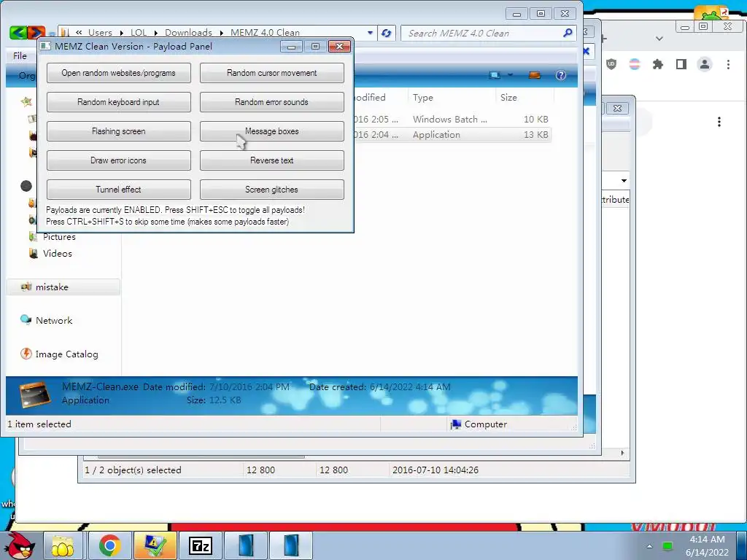Start the Open random websites/programs payload
747x560 pixels.
[119, 73]
